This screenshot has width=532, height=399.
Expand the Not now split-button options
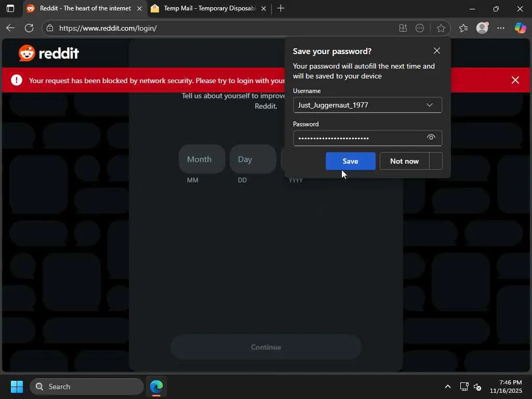coord(436,161)
